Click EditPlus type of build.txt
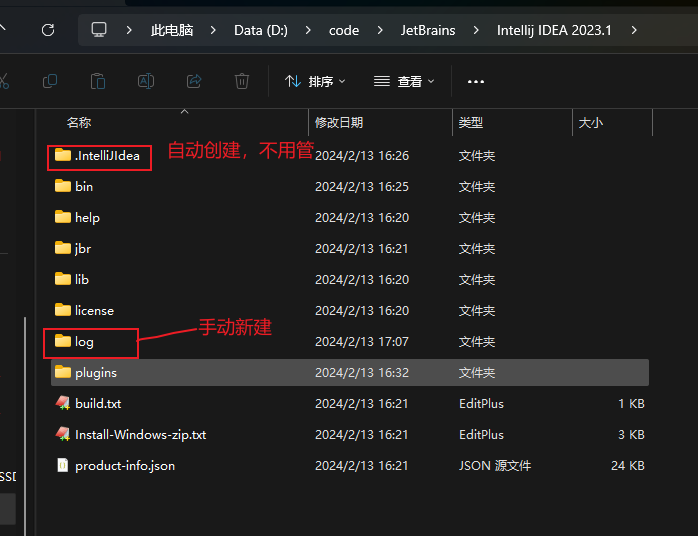 [481, 403]
